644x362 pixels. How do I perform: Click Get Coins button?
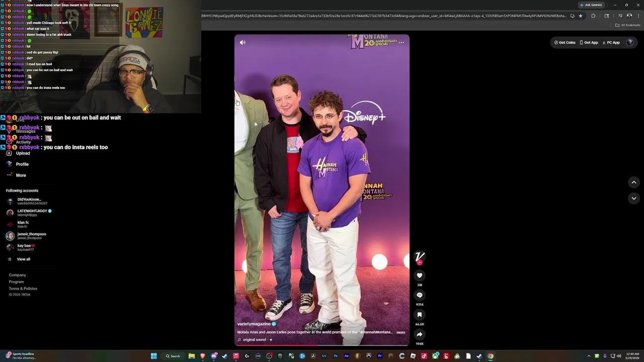[565, 43]
